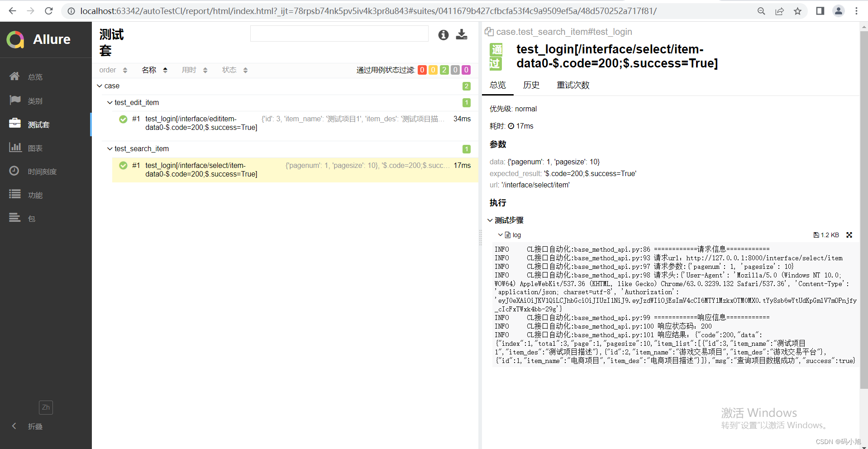Click the browser address bar URL

point(368,11)
